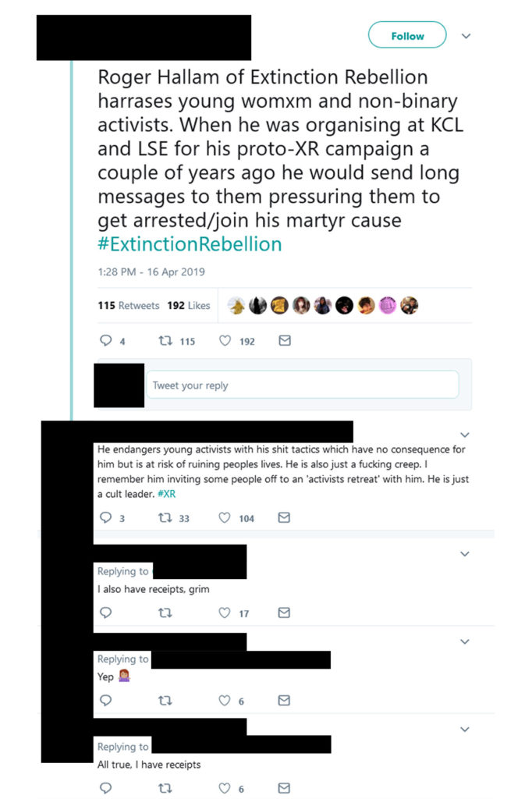Open the chevron menu on the 'Yep' reply
This screenshot has height=799, width=532.
465,642
